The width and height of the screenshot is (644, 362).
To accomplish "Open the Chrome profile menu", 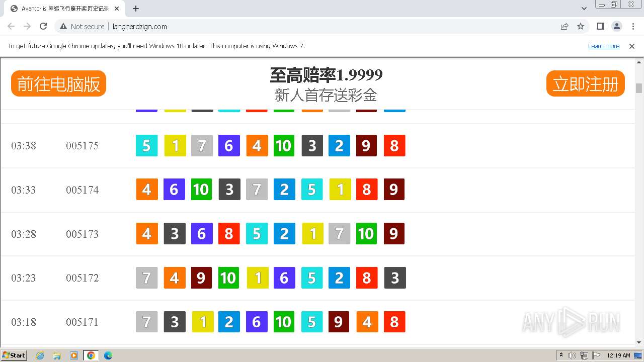I will tap(617, 26).
